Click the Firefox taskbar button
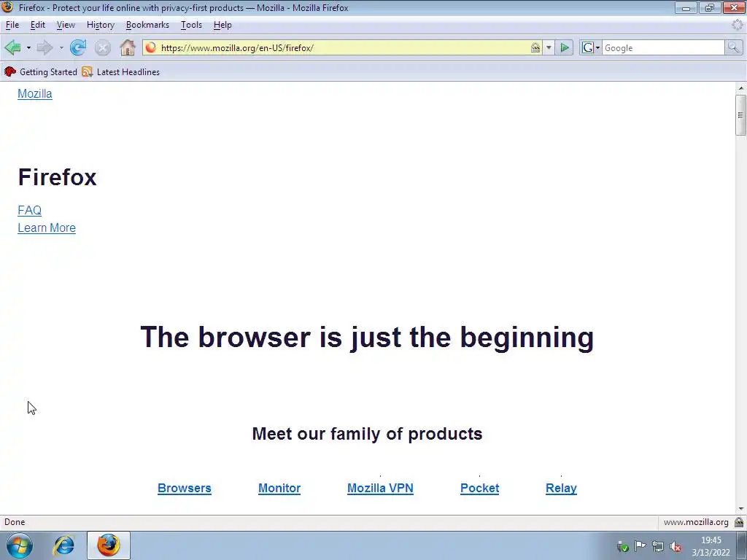Image resolution: width=747 pixels, height=560 pixels. click(x=109, y=545)
